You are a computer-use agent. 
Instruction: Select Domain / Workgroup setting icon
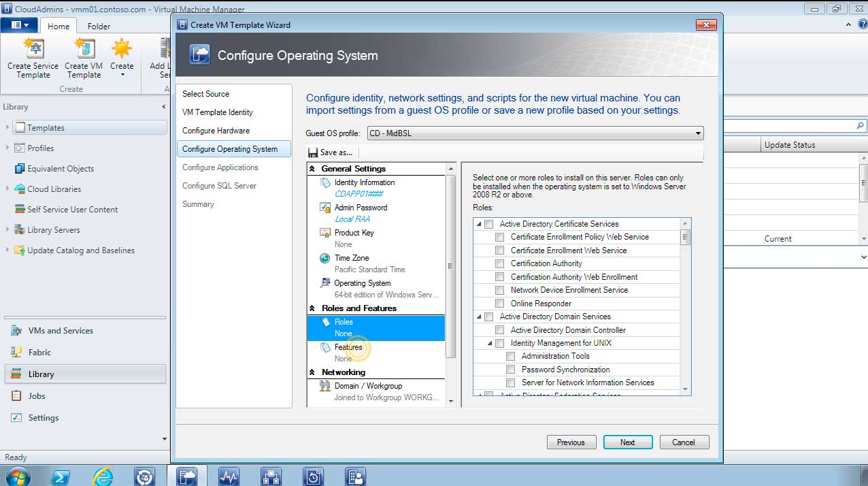click(x=325, y=386)
